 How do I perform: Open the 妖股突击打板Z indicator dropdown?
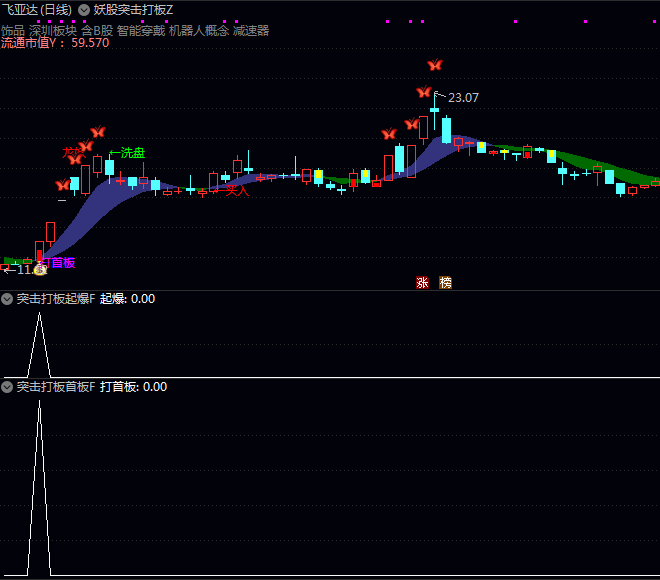click(84, 10)
